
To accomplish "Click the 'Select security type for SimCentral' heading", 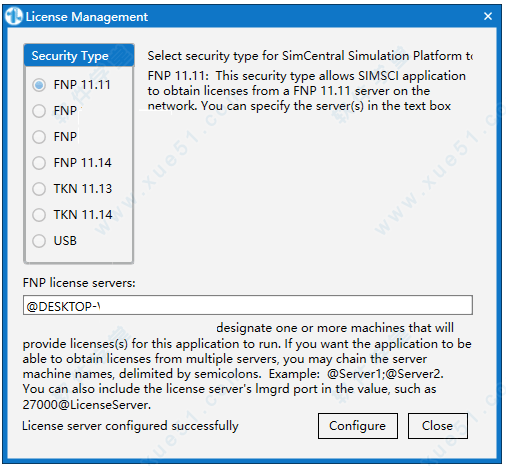I will pos(310,56).
